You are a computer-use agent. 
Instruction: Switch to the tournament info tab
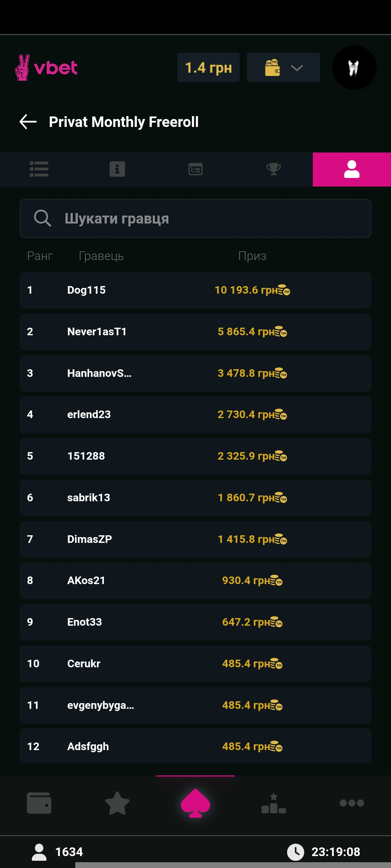pos(117,169)
